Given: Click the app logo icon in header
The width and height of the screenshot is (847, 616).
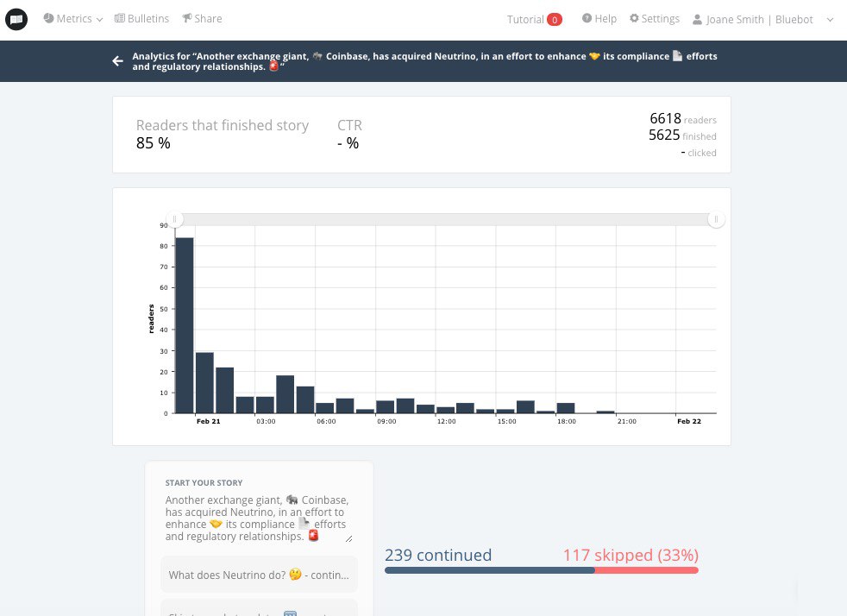Looking at the screenshot, I should point(16,20).
